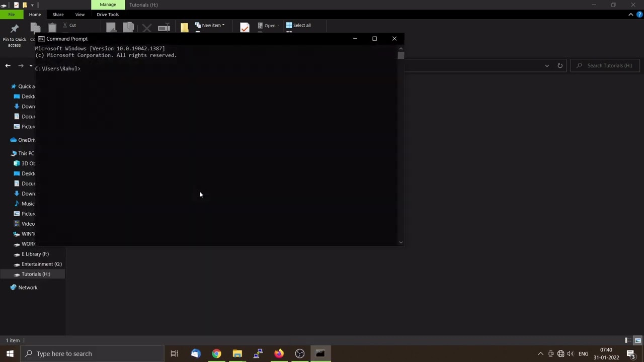Open File Explorer from the taskbar
The image size is (644, 362).
[x=237, y=353]
